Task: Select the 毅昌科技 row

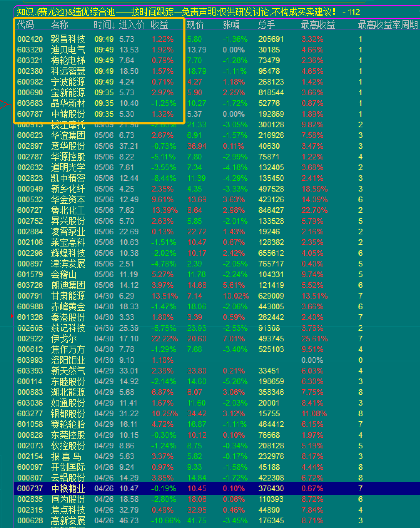Action: 217,39
